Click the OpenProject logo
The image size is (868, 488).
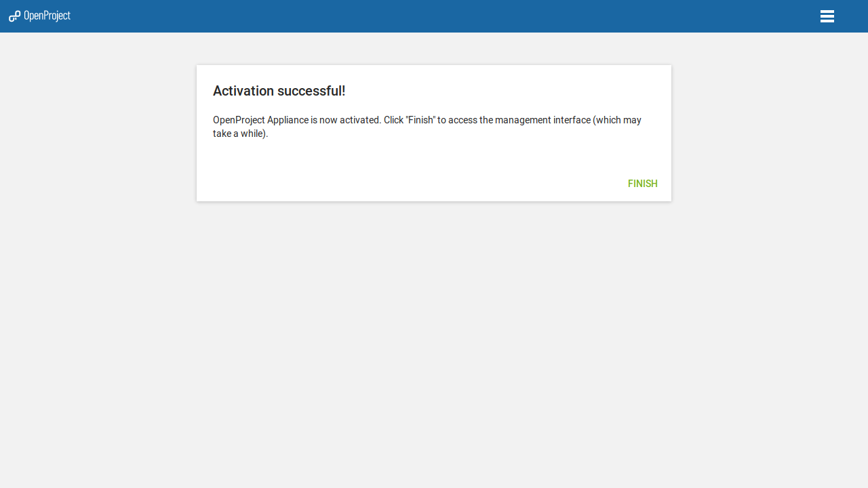coord(39,16)
